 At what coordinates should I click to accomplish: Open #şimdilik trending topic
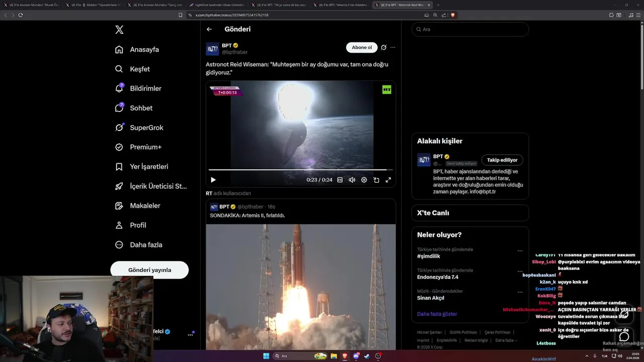(429, 256)
